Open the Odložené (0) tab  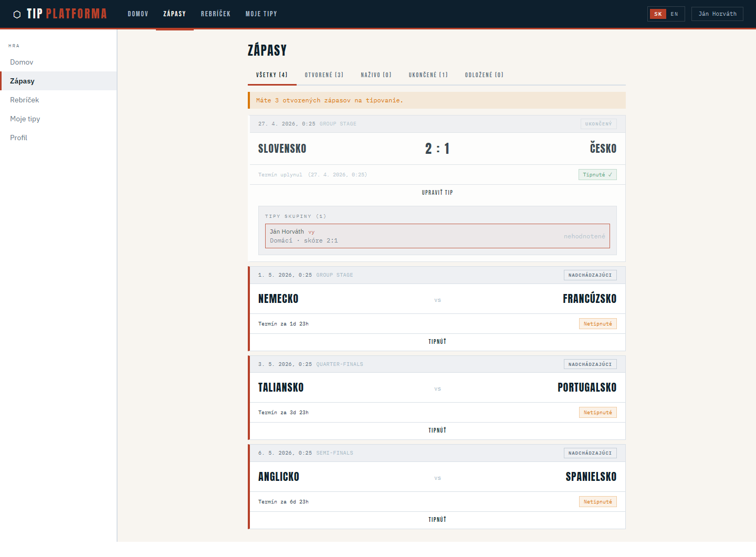click(484, 75)
